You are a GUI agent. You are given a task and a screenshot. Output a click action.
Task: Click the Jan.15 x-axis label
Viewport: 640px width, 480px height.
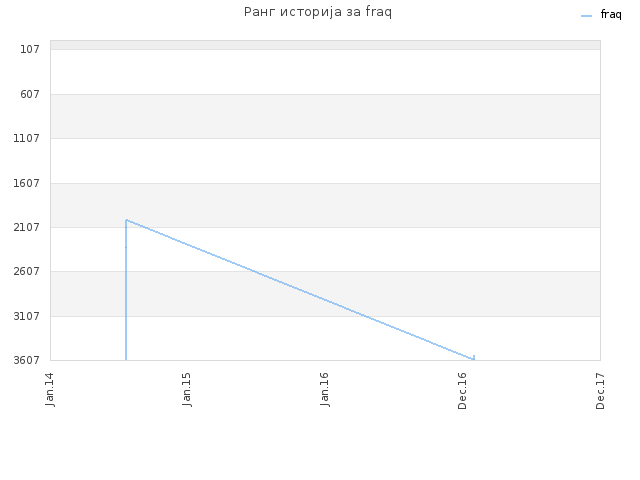[187, 389]
